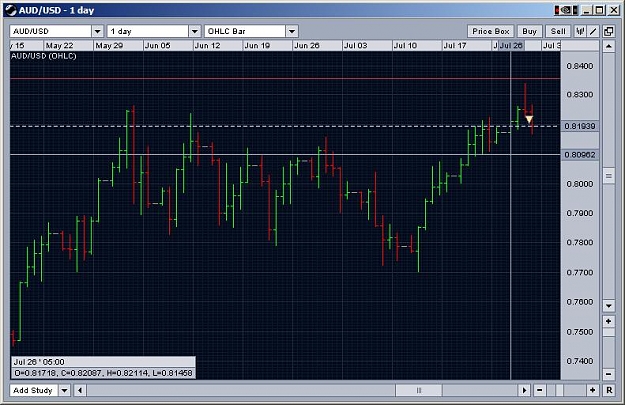This screenshot has height=405, width=625.
Task: Click the white triangle marker on chart
Action: click(529, 119)
